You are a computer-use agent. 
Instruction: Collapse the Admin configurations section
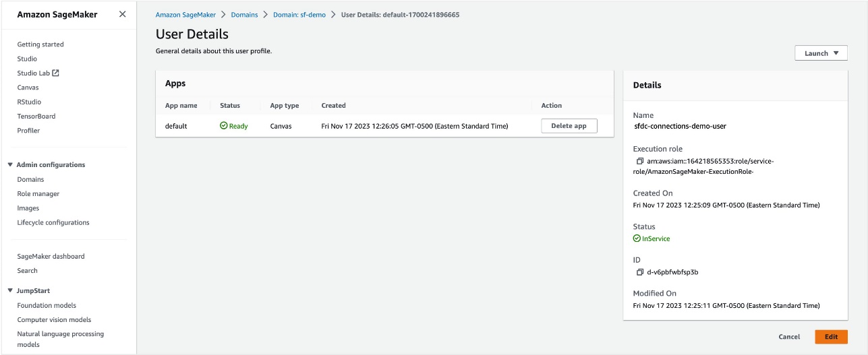(11, 164)
